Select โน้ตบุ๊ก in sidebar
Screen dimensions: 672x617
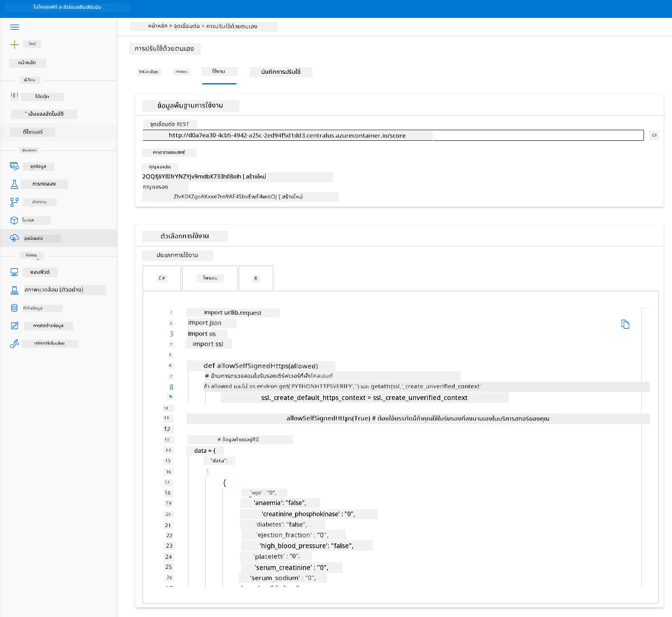point(42,97)
